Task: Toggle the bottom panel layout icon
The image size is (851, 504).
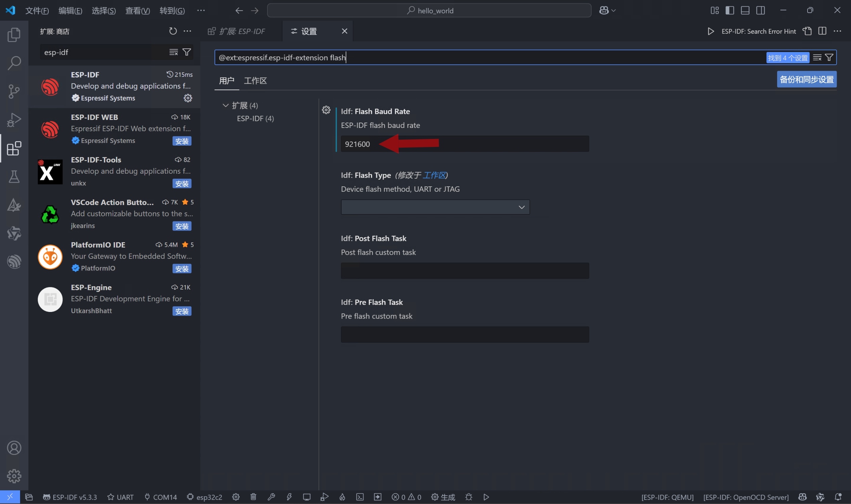Action: tap(745, 11)
